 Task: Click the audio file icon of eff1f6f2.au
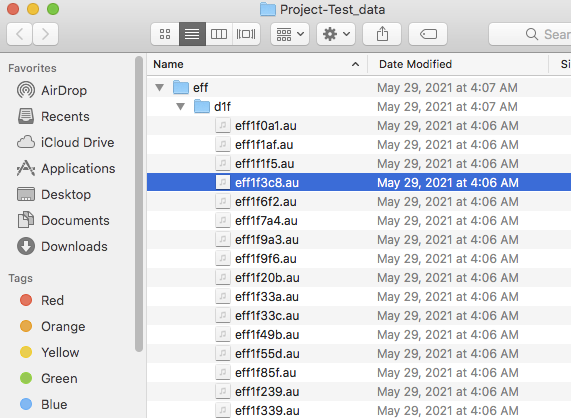tap(223, 201)
